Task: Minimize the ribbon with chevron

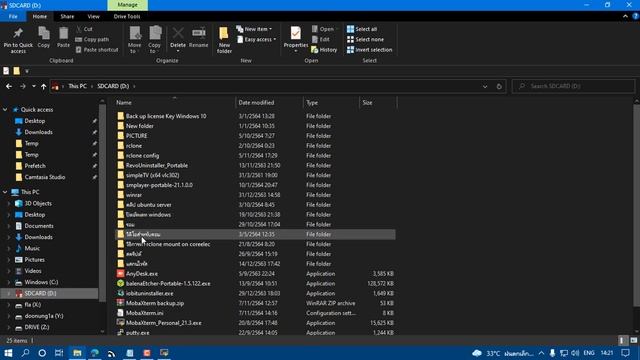Action: pyautogui.click(x=625, y=16)
